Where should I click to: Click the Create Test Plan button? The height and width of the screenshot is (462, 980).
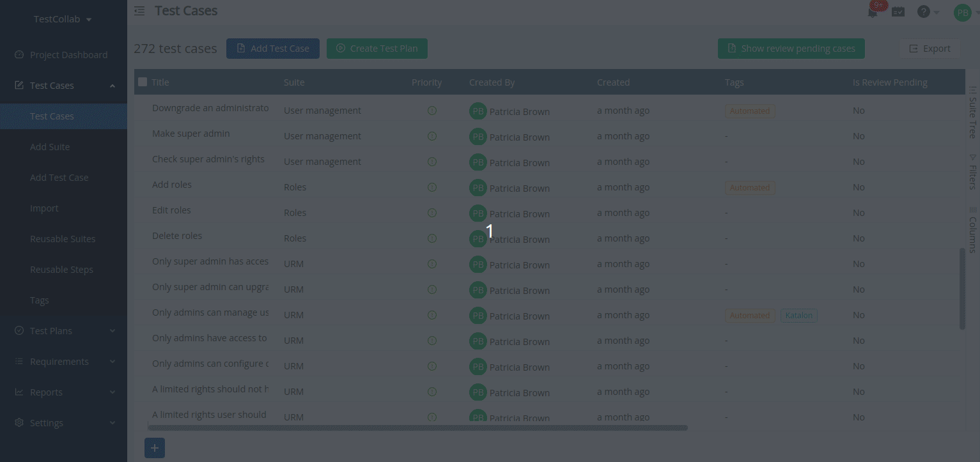(x=377, y=49)
